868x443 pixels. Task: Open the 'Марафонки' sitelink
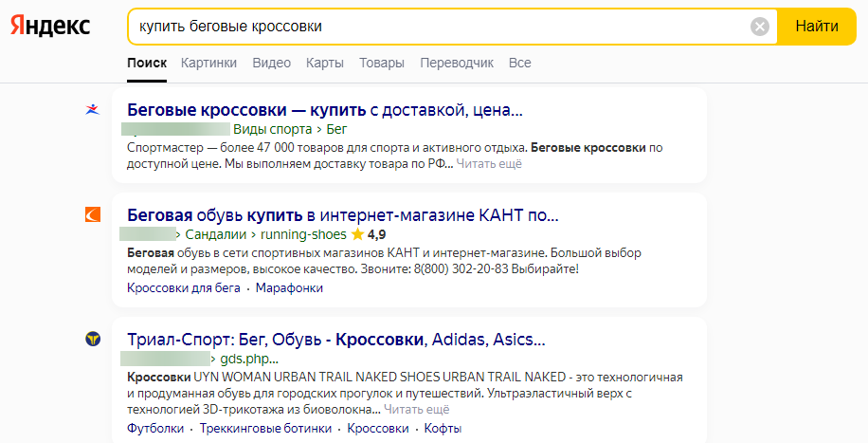[290, 287]
